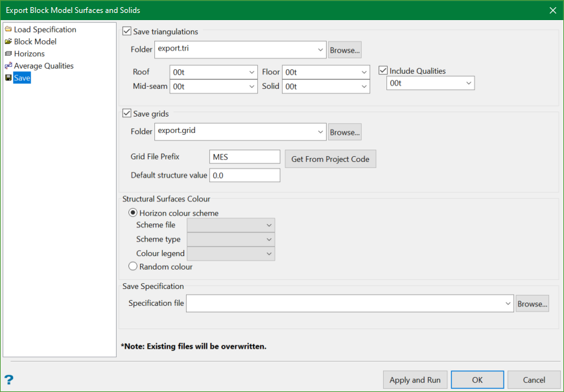Viewport: 564px width, 392px height.
Task: Select the Random colour radio button
Action: point(133,266)
